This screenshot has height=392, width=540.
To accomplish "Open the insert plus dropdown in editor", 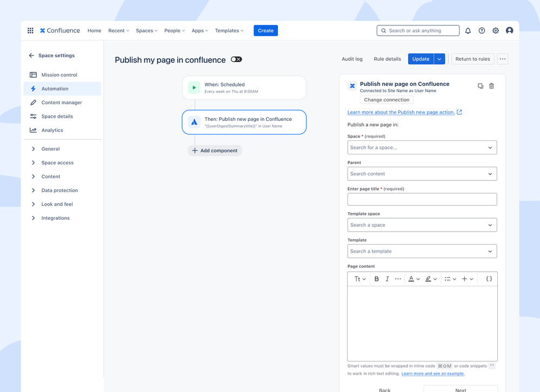I will pos(468,279).
